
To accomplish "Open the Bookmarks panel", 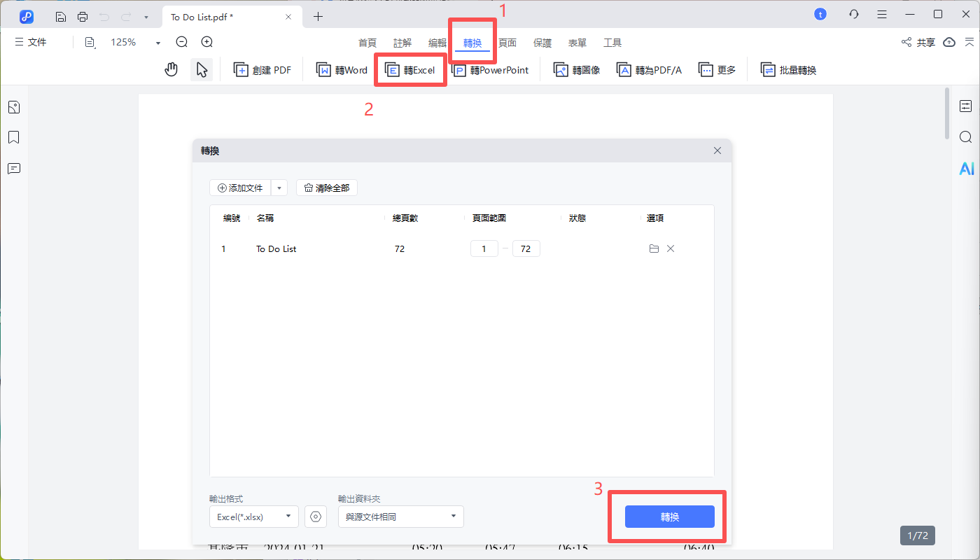I will pos(13,137).
